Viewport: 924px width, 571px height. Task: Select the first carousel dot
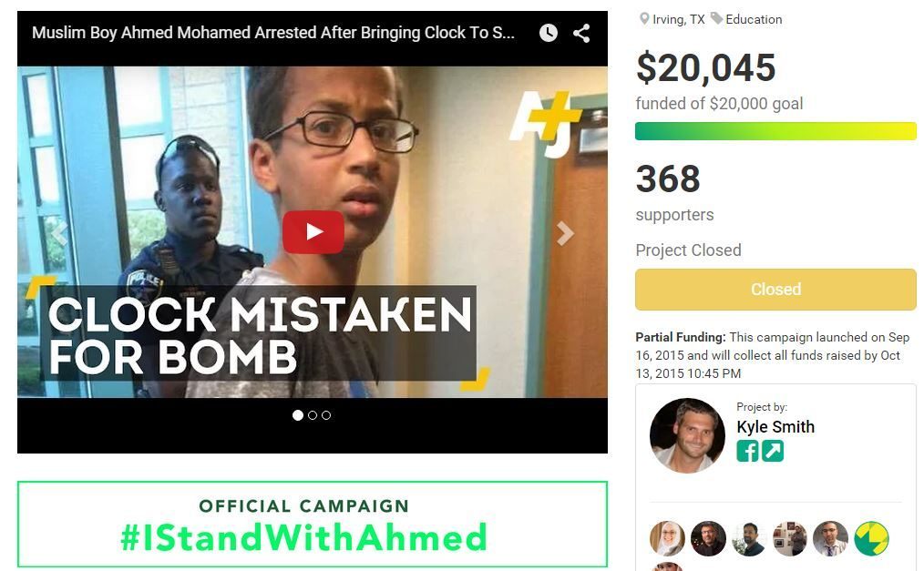click(x=298, y=415)
